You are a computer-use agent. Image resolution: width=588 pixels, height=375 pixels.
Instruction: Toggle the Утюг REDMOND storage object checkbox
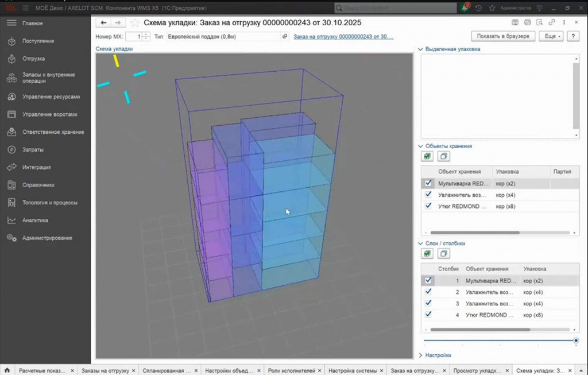click(428, 206)
